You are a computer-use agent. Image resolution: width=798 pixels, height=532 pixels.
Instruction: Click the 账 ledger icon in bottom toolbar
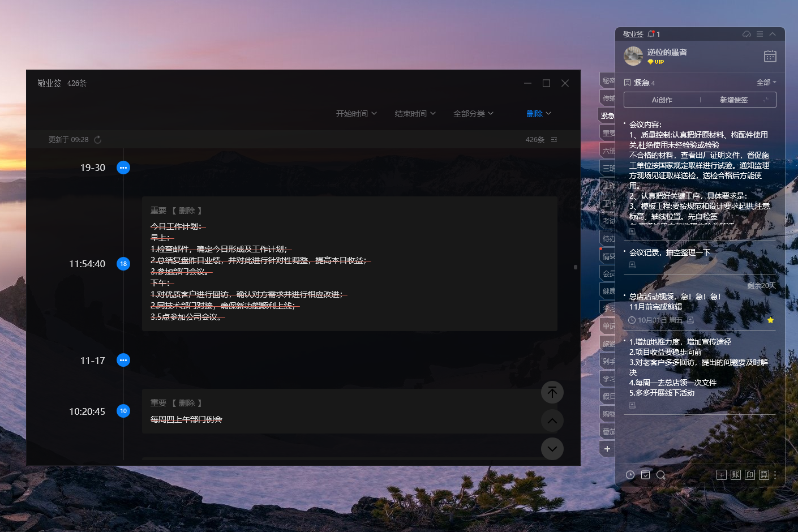coord(735,475)
